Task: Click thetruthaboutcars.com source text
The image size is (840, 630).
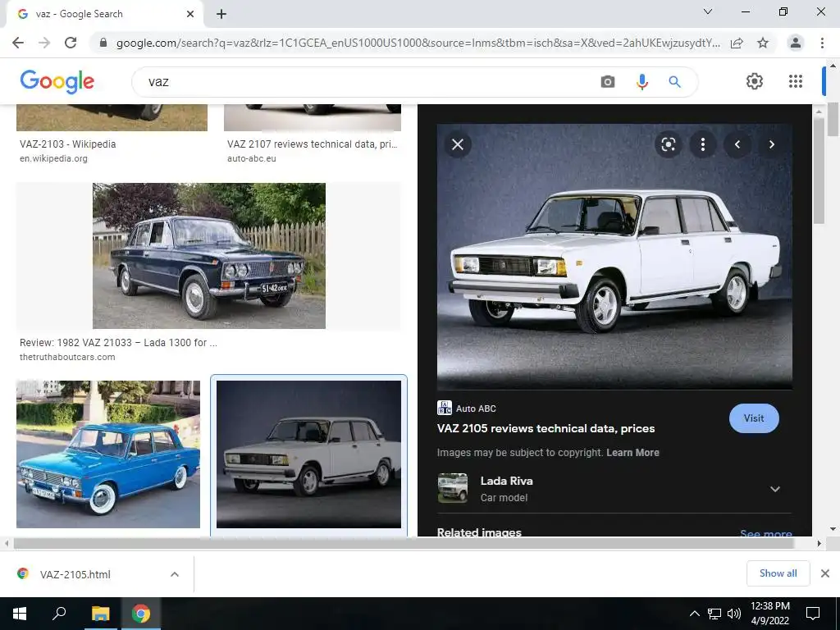Action: pos(67,358)
